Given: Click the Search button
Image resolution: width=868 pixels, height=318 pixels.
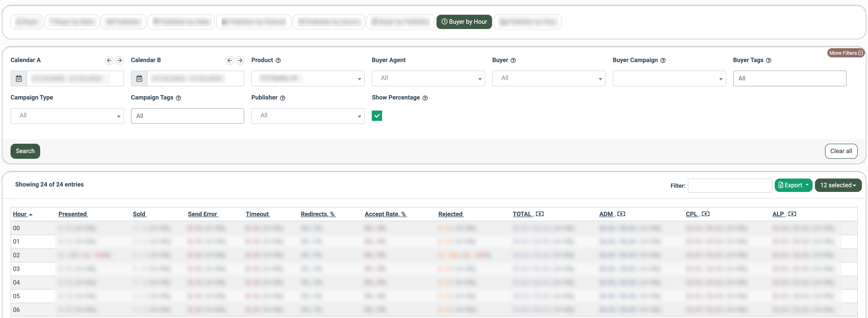Looking at the screenshot, I should [x=25, y=151].
